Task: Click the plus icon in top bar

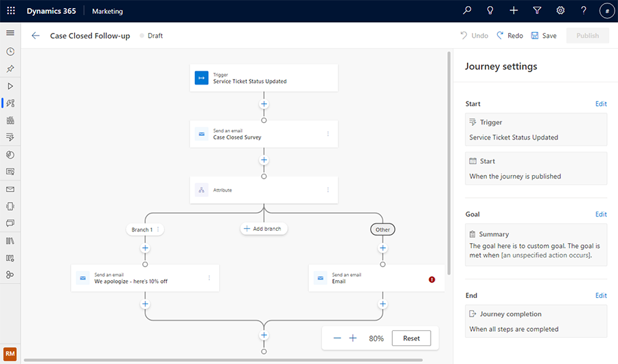Action: tap(514, 10)
